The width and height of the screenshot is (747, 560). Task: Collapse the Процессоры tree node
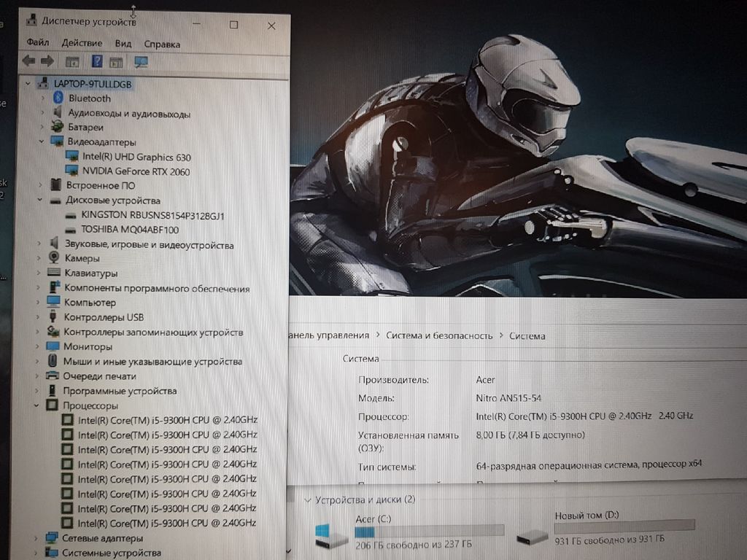point(37,405)
